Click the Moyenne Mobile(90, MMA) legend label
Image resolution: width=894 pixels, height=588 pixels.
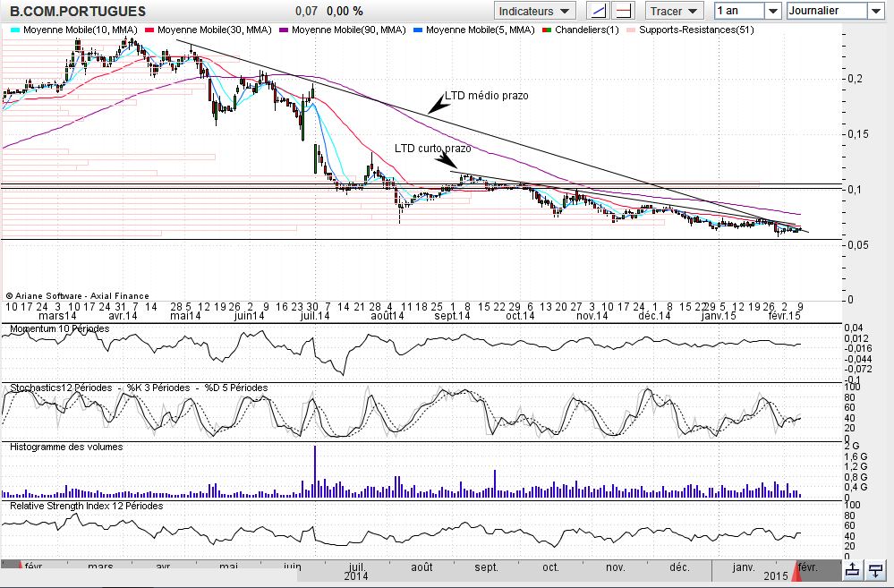[348, 30]
